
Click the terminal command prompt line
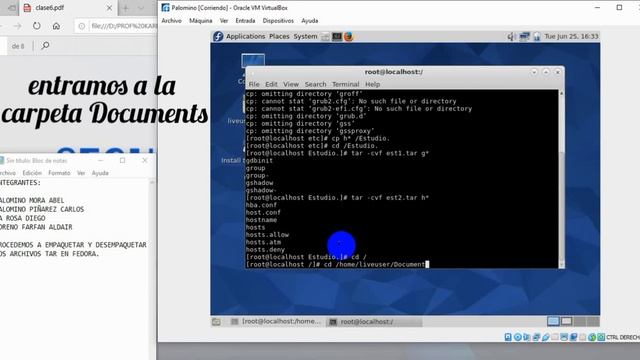(337, 264)
